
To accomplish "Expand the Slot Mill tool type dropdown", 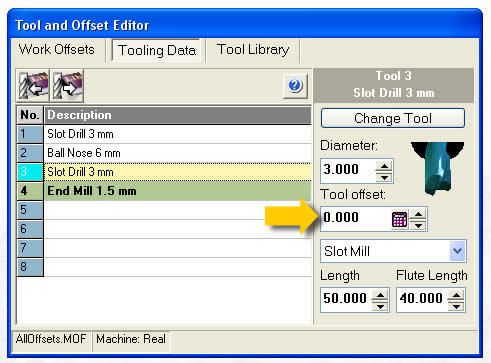I will [x=457, y=251].
